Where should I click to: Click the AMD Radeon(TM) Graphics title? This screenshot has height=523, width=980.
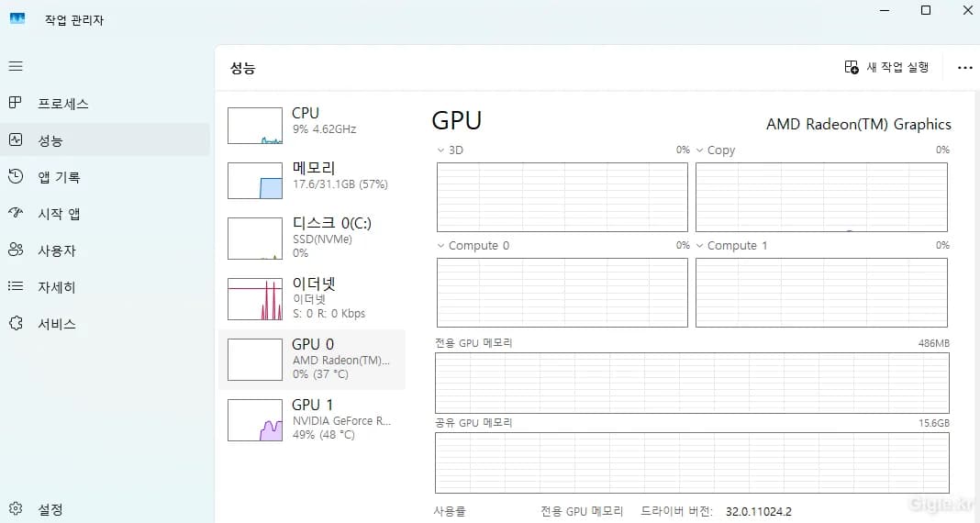point(859,125)
